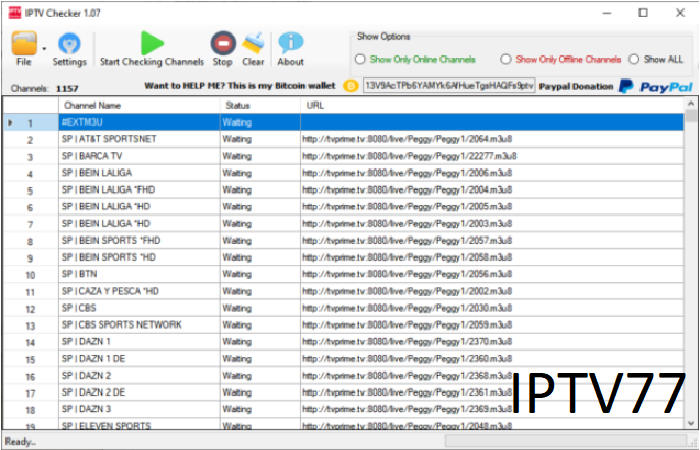Click the status bar progress bar

pyautogui.click(x=565, y=441)
